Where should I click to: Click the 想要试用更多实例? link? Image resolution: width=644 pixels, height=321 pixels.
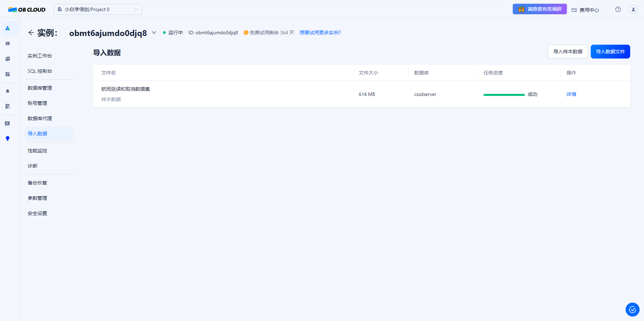pyautogui.click(x=320, y=33)
